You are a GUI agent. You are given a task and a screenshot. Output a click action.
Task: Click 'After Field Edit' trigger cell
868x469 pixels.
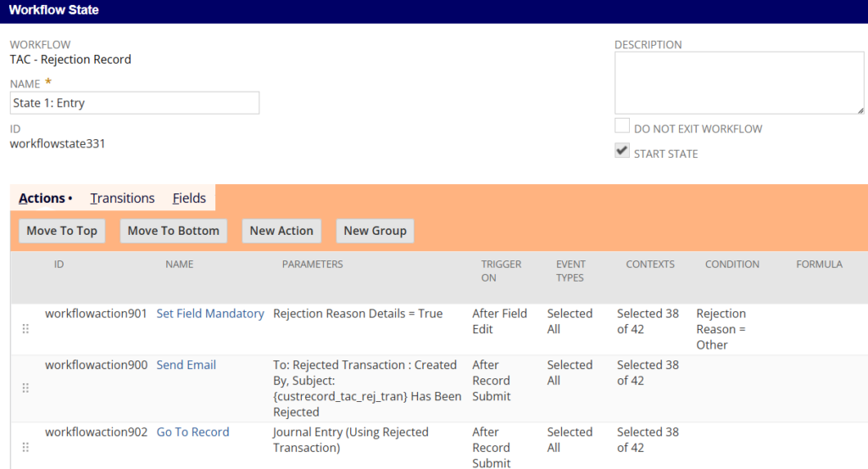(x=499, y=321)
